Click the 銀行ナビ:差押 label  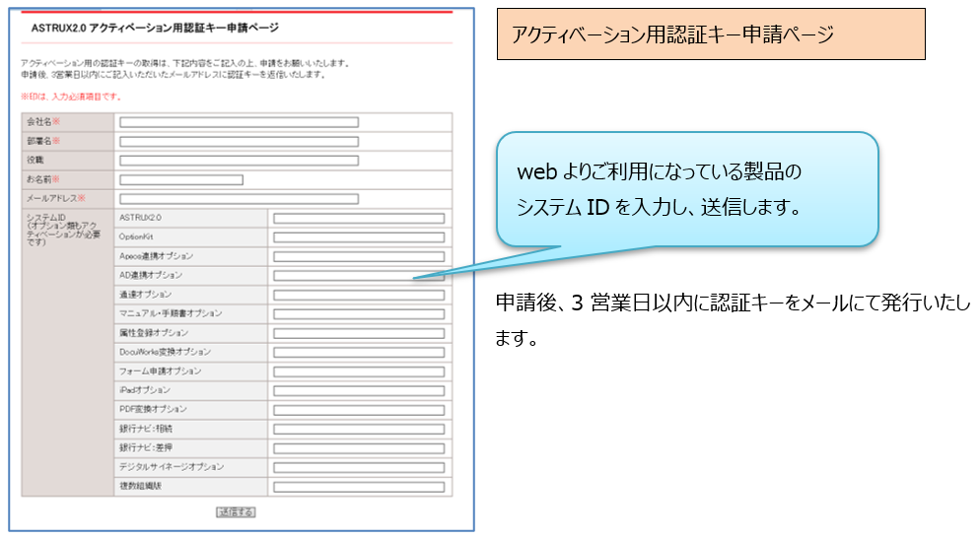(x=146, y=447)
